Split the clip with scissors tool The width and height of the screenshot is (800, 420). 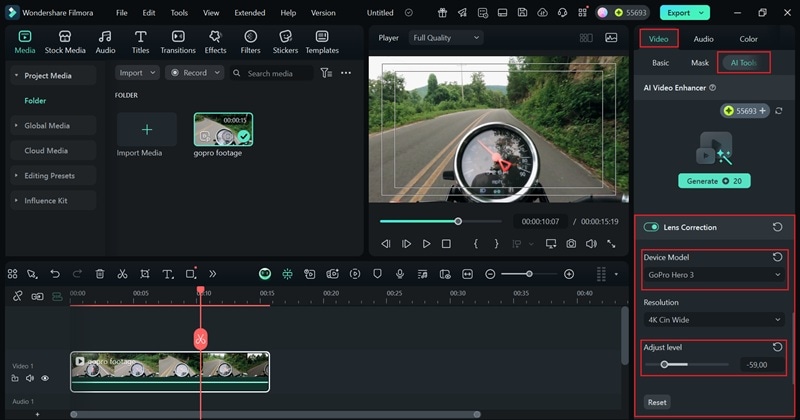coord(122,274)
